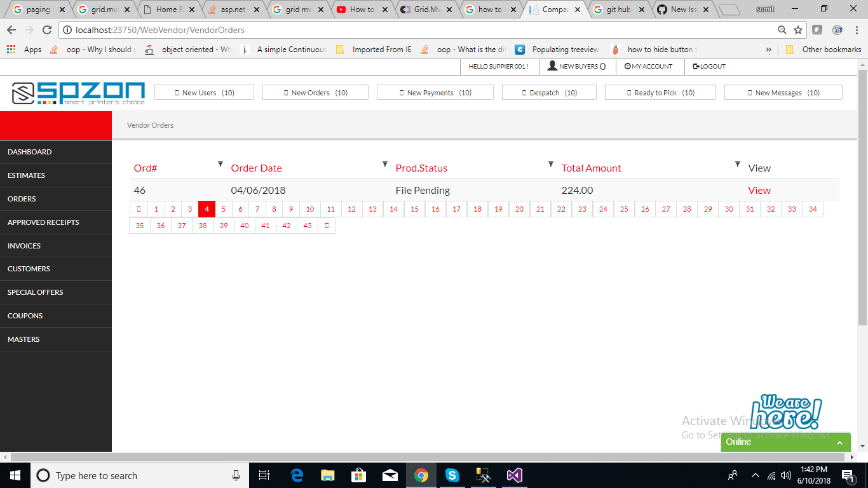Screen dimensions: 868x488
Task: Select ORDERS in the sidebar menu
Action: [22, 199]
